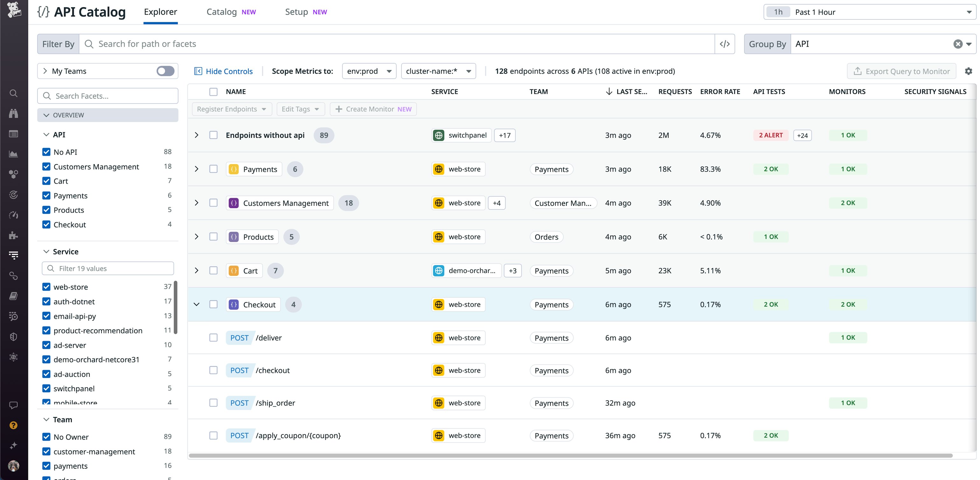Collapse the expanded Checkout API row
Screen dimensions: 980x480
tap(197, 304)
